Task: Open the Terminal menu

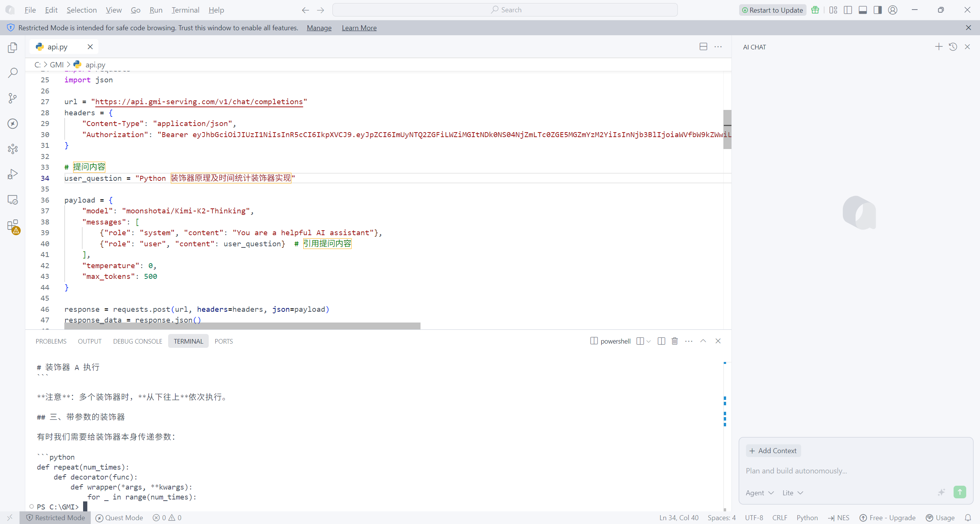Action: click(x=185, y=10)
